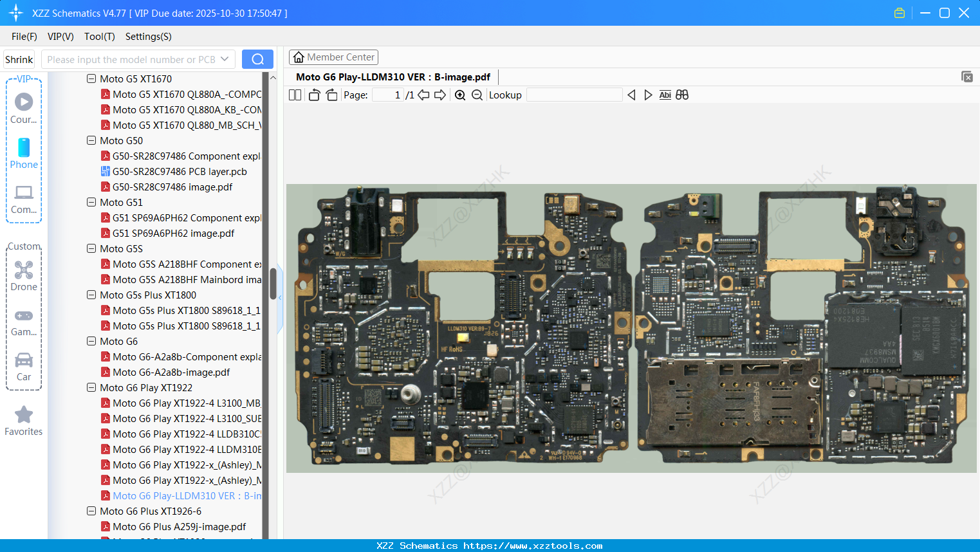
Task: Open the Favorites star section
Action: (x=24, y=421)
